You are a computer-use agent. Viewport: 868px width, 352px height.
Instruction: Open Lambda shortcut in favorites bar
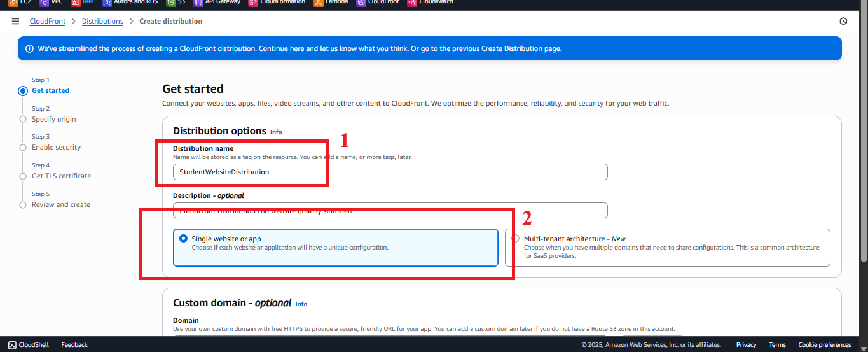click(331, 3)
